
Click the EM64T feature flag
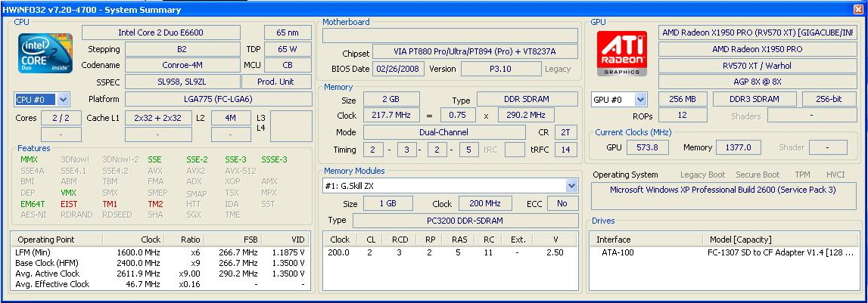[x=32, y=204]
